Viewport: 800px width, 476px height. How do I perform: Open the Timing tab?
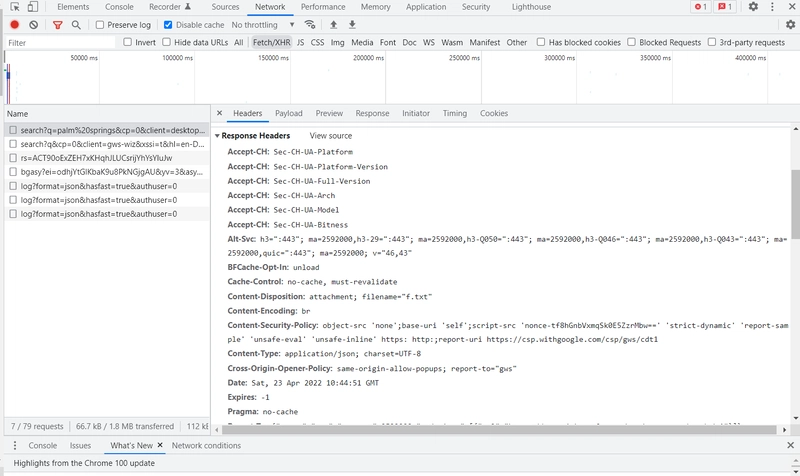click(455, 113)
